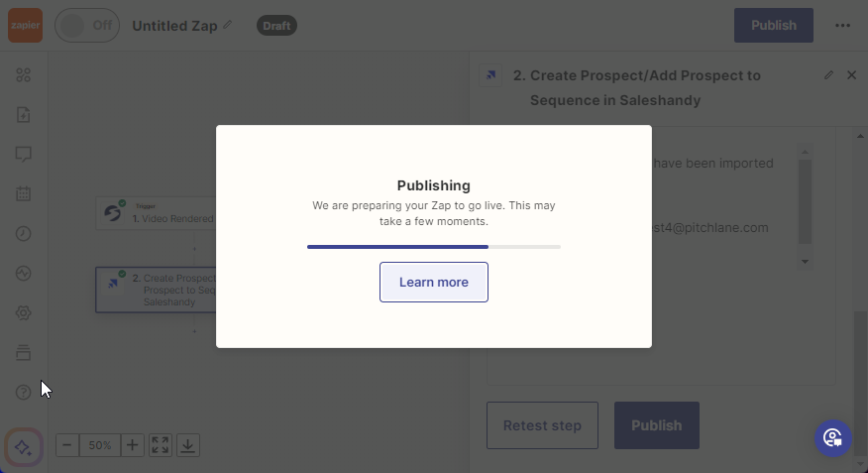Open the Zap history clock icon
This screenshot has width=868, height=473.
[x=23, y=234]
